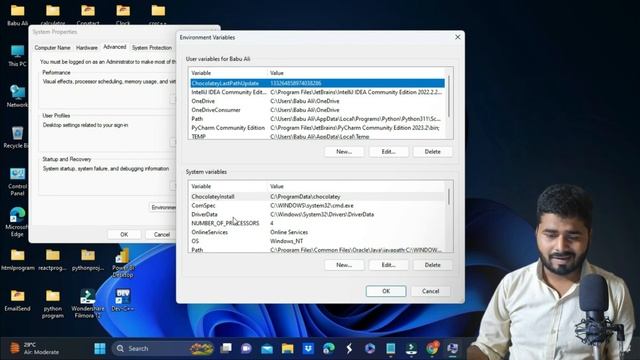Click Delete under System variables
The image size is (640, 360).
pos(433,265)
